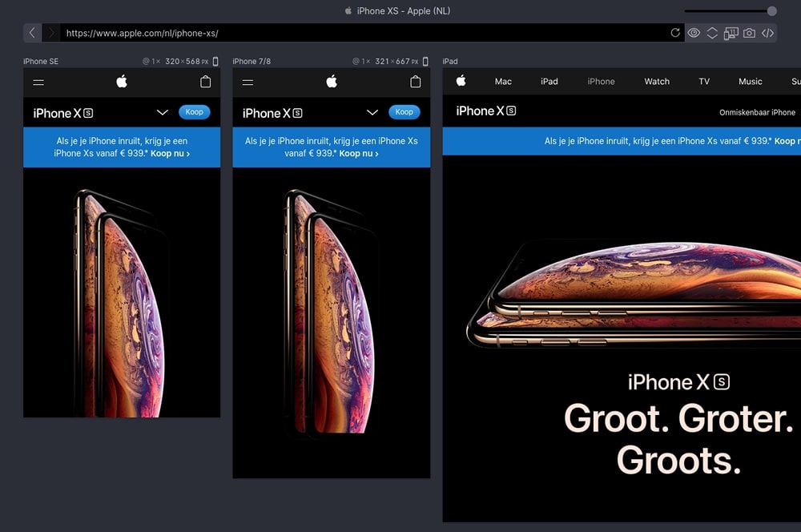Viewport: 801px width, 532px height.
Task: Click the horizontal iPhone hero image in iPad view
Action: pos(634,295)
